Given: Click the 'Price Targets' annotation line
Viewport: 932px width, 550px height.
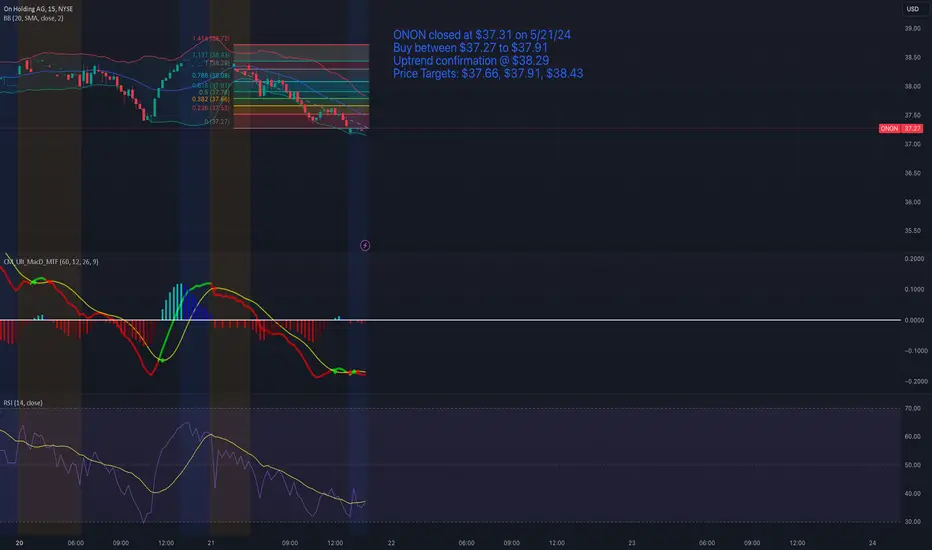Looking at the screenshot, I should 488,74.
